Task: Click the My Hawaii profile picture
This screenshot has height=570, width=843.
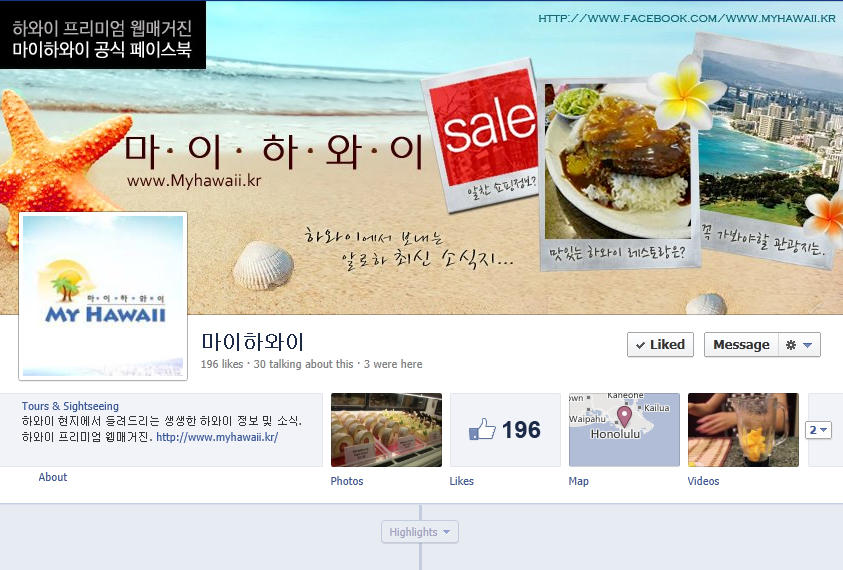Action: point(103,296)
